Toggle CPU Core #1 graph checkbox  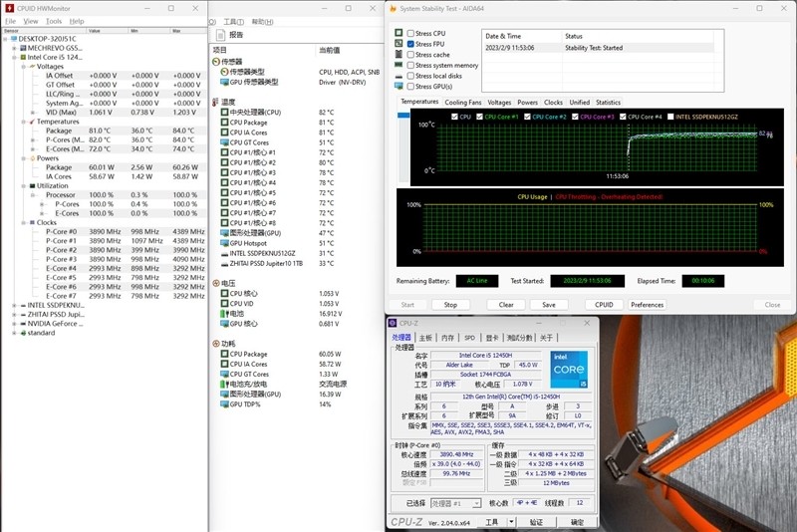[x=479, y=117]
